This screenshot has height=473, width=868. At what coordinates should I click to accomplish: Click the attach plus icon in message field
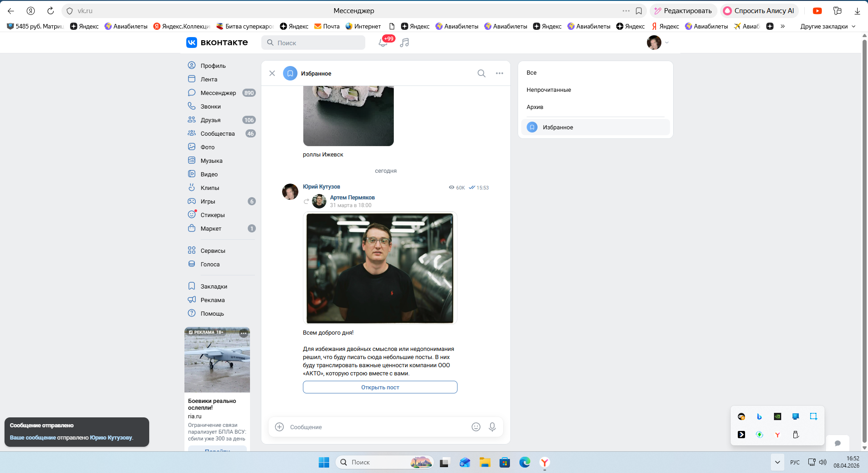click(x=279, y=427)
